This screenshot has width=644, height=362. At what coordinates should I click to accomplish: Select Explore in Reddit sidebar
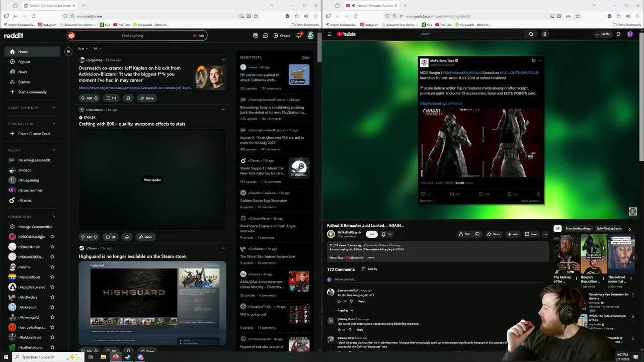[x=32, y=82]
